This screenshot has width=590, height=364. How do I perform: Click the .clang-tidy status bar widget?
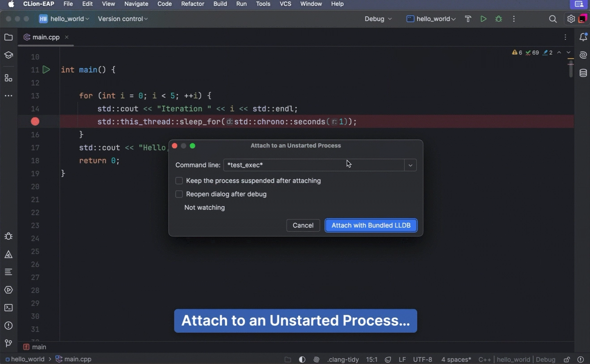(343, 360)
